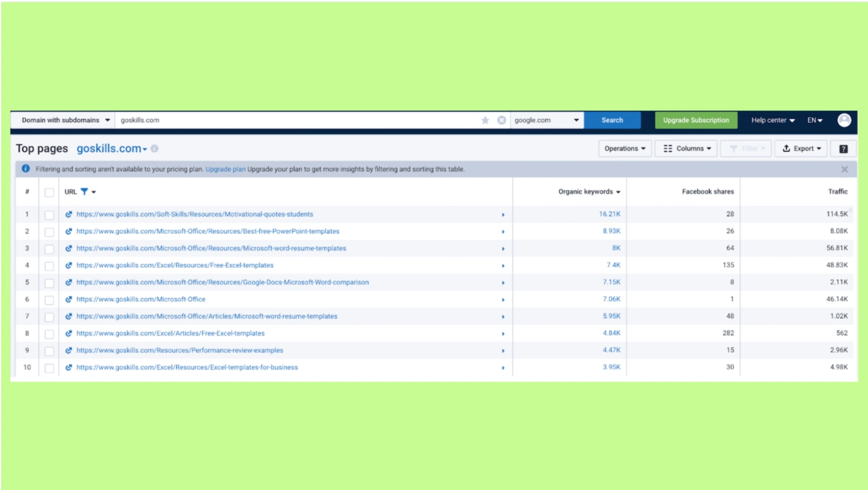Click the URL column filter funnel icon
Image resolution: width=868 pixels, height=490 pixels.
tap(84, 192)
